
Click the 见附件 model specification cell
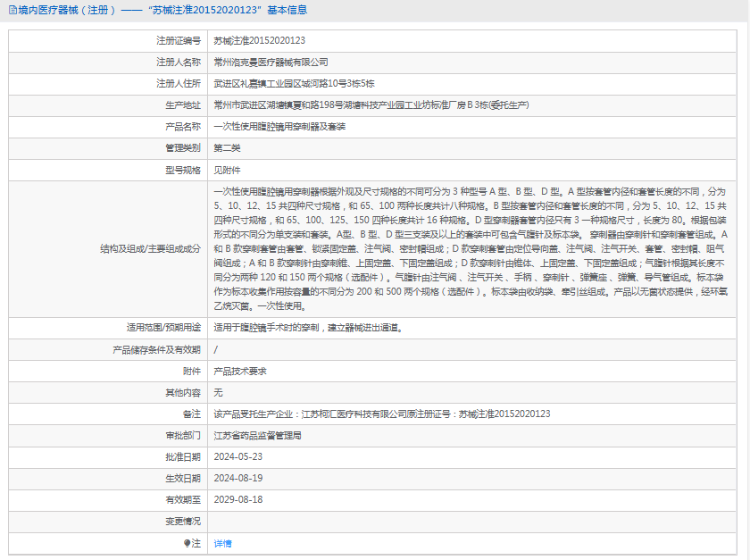point(471,171)
